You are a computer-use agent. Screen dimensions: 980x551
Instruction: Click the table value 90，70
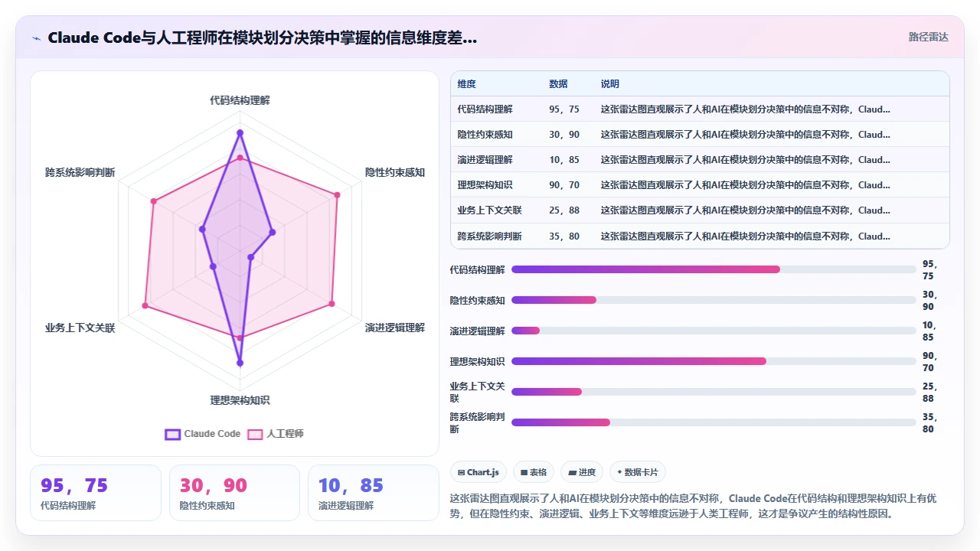(x=564, y=185)
